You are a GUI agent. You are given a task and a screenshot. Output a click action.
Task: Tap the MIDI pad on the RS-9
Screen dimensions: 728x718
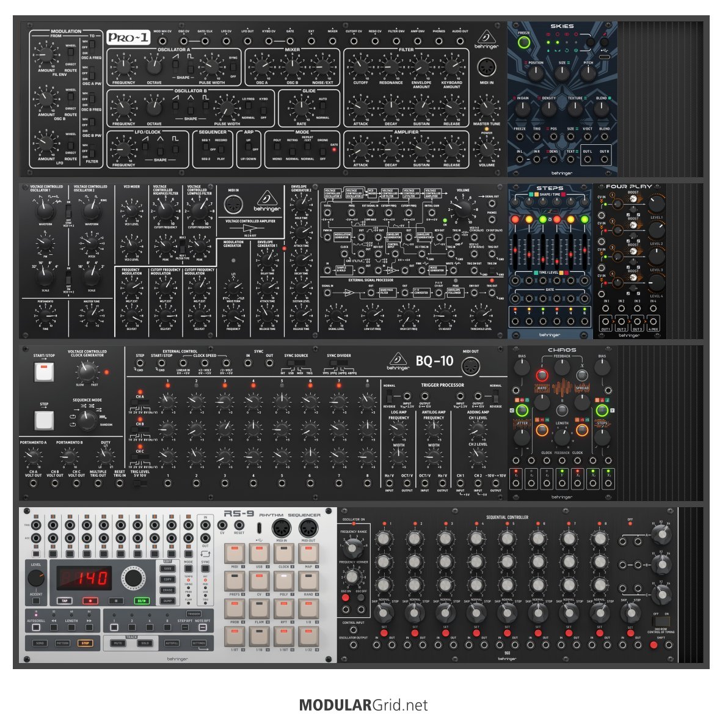tap(235, 554)
